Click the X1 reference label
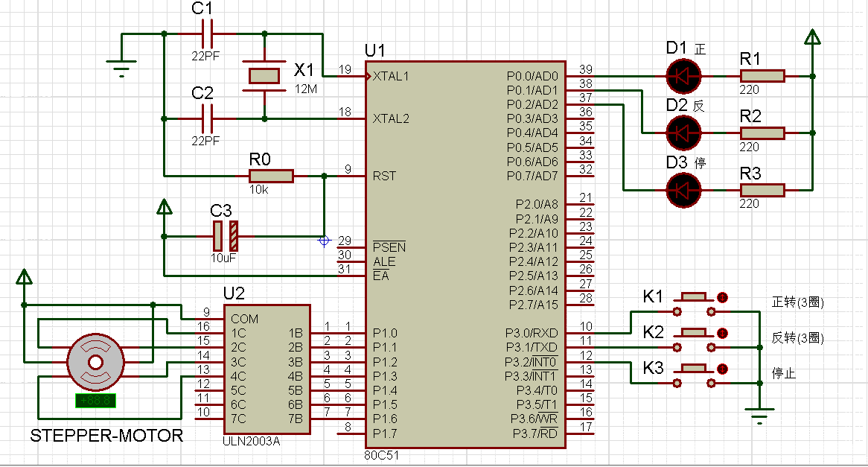Viewport: 868px width, 467px height. 304,70
